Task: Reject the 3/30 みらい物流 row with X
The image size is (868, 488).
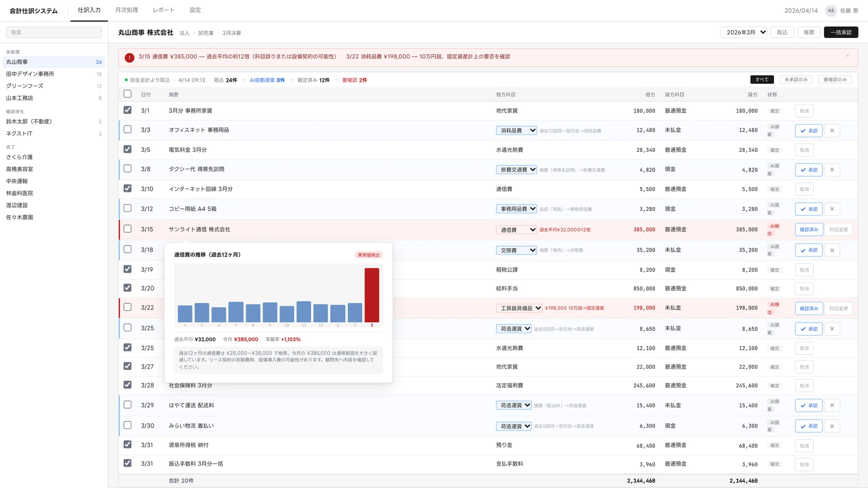Action: [832, 426]
